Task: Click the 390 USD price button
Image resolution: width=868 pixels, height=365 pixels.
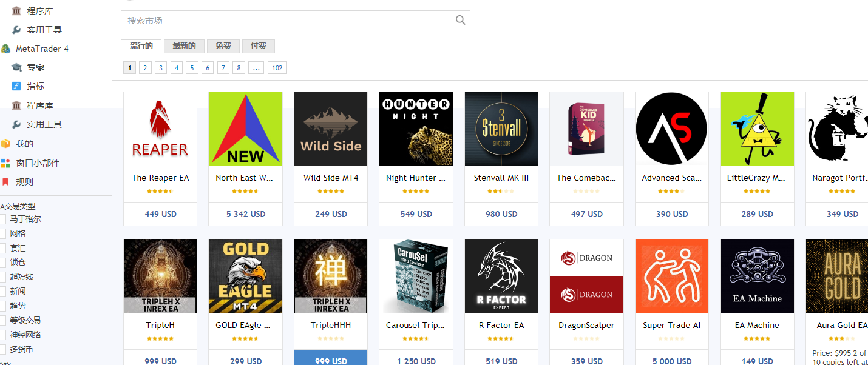Action: point(672,214)
